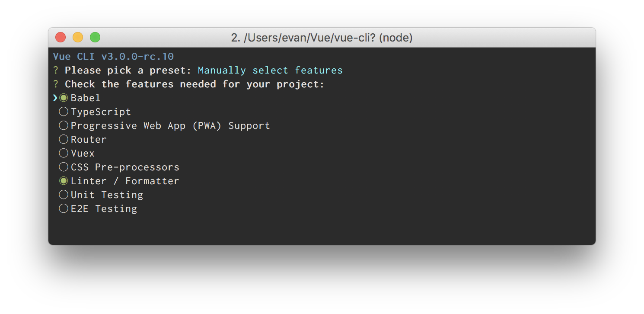
Task: Enable the Vuex feature
Action: tap(64, 153)
